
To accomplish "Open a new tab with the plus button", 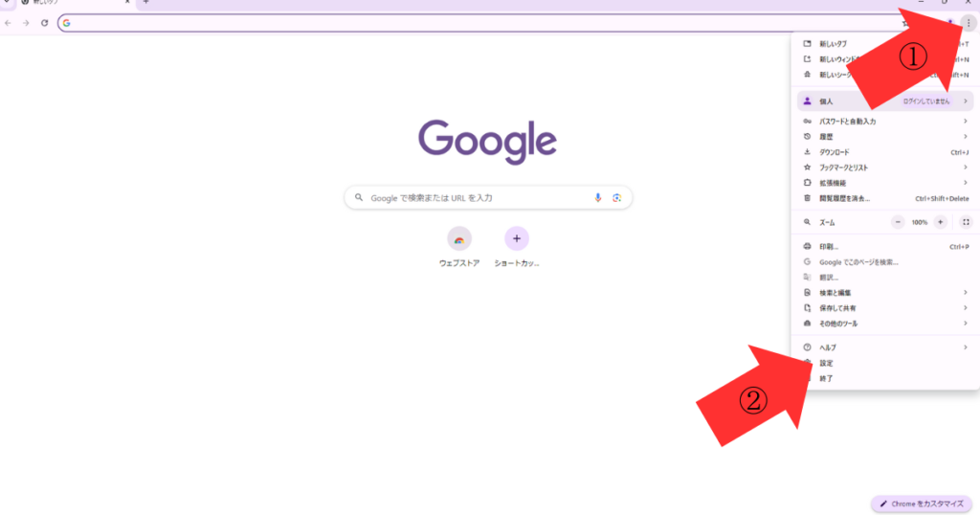I will [x=145, y=2].
